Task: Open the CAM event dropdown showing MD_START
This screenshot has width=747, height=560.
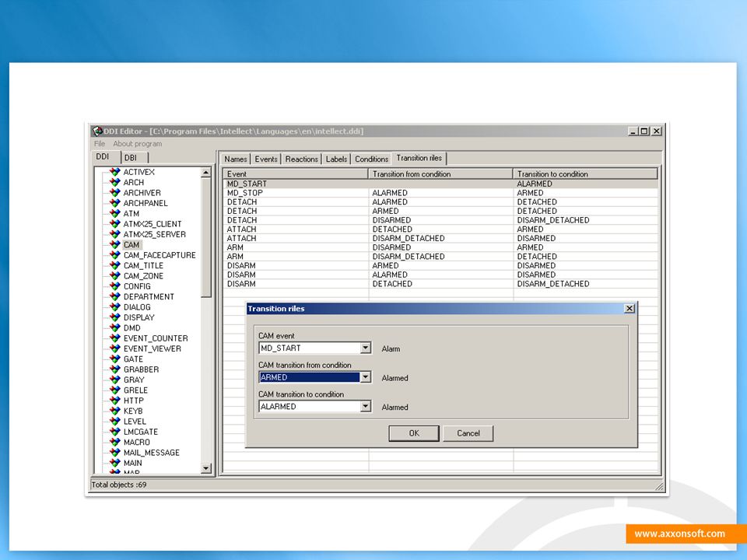Action: point(366,348)
